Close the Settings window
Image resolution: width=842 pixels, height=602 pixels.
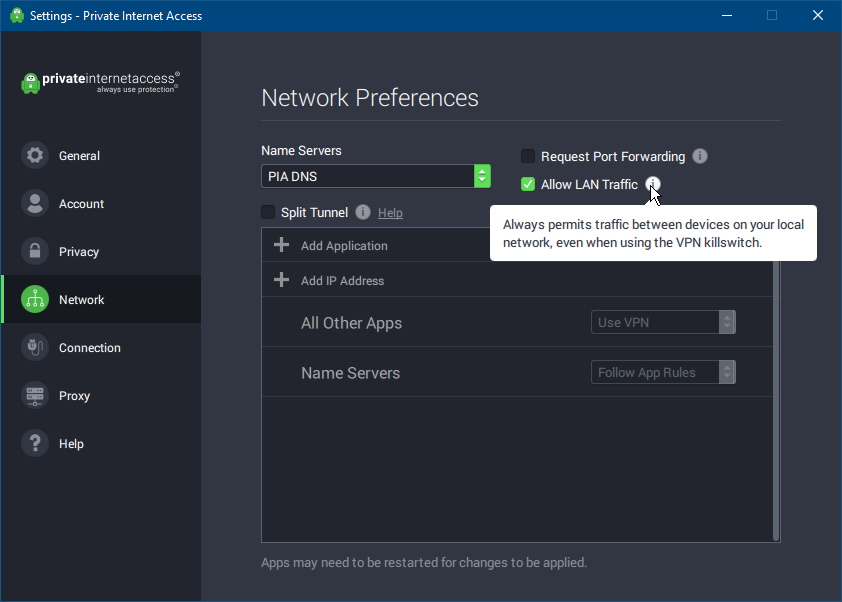817,15
